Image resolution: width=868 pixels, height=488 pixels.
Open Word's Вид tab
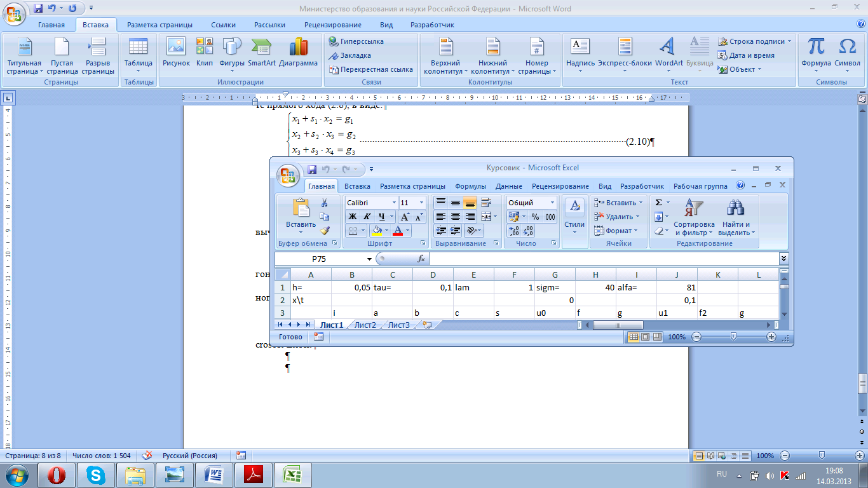coord(386,25)
